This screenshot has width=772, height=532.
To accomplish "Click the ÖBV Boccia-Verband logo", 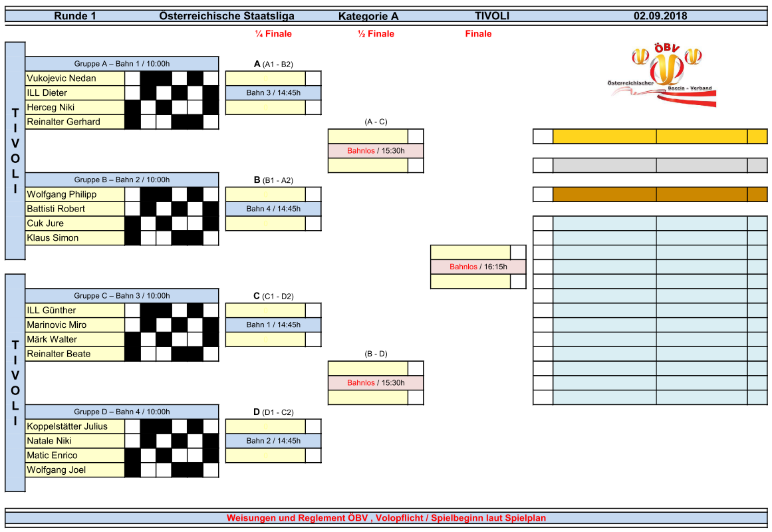I will click(664, 74).
